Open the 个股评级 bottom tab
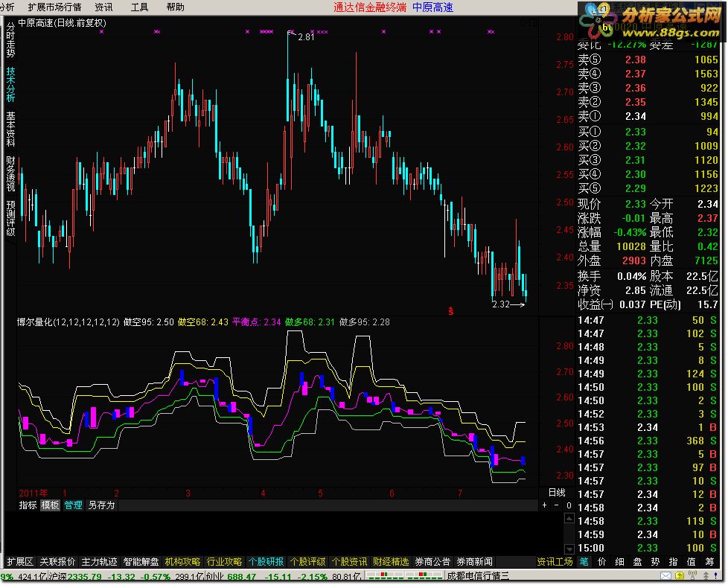Viewport: 728px width, 585px height. coord(307,562)
